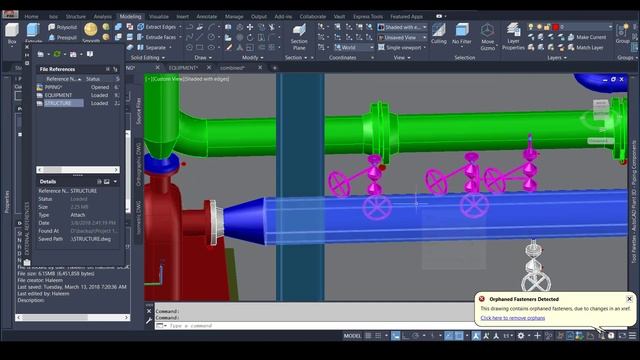This screenshot has width=640, height=360.
Task: Toggle the Culling selection option
Action: point(439,33)
